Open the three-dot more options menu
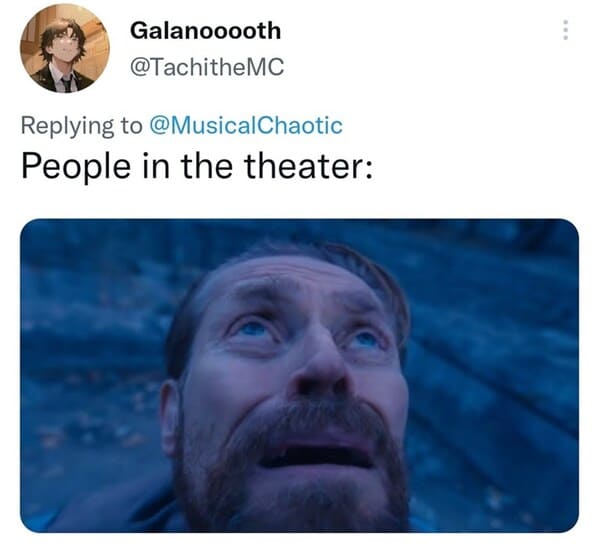Screen dimensions: 599x548 566,30
